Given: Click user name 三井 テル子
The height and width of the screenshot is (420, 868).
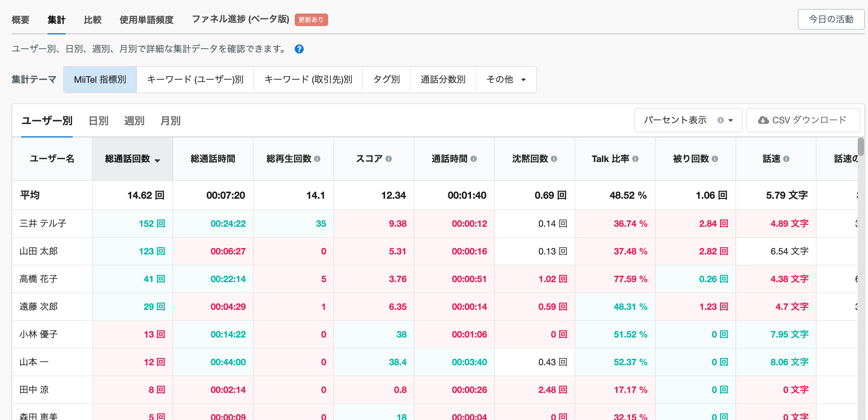Looking at the screenshot, I should coord(43,224).
